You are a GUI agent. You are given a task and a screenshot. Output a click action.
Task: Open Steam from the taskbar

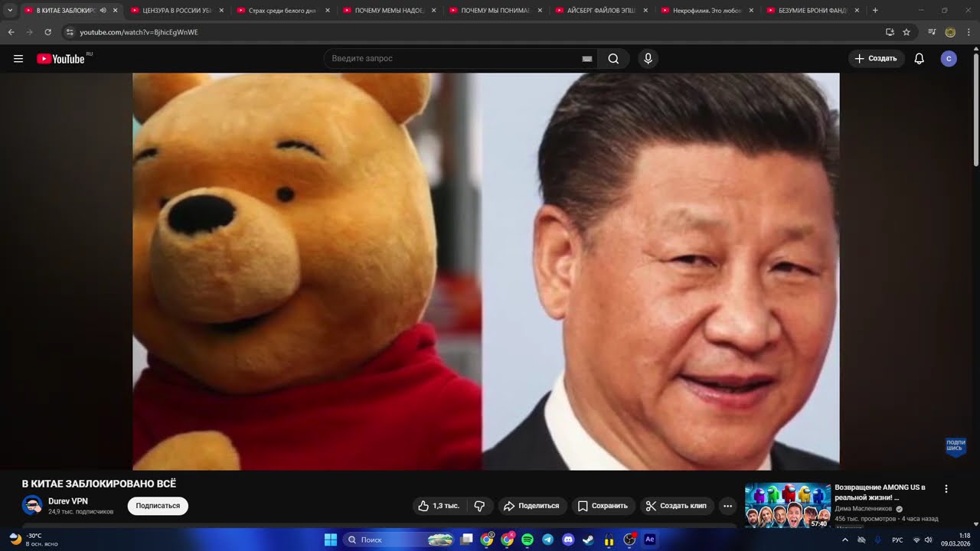pos(588,540)
